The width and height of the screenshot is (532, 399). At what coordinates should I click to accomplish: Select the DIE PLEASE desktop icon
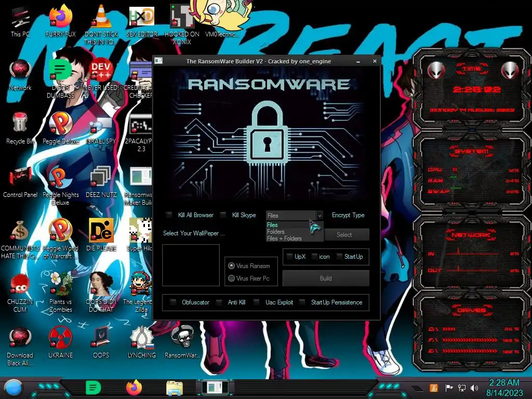point(101,235)
